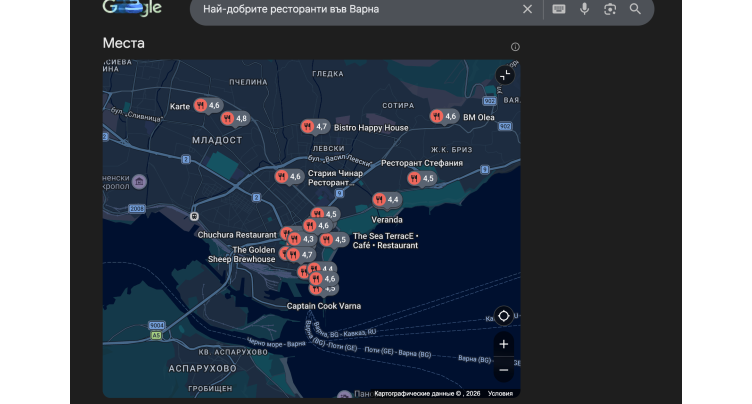
Task: Select Veranda pin rated 4,4
Action: click(x=387, y=200)
